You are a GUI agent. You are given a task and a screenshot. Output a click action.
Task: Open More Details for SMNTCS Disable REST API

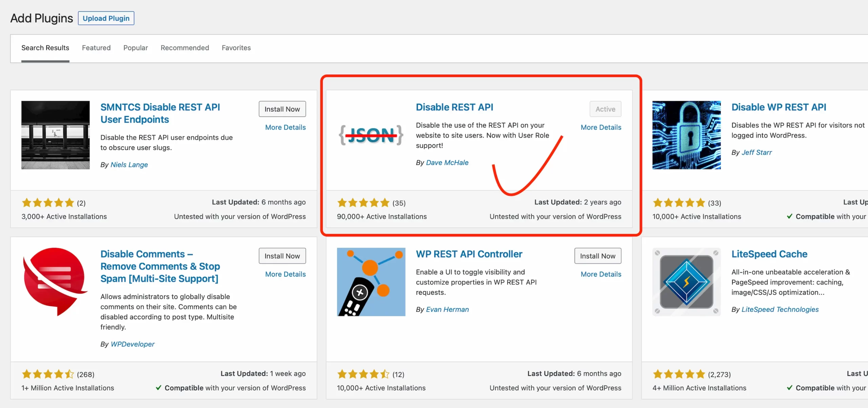click(285, 127)
